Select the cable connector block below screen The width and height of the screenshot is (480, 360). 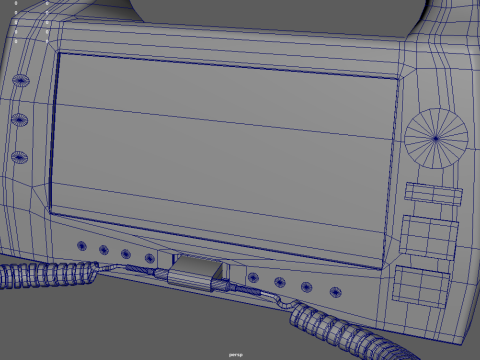point(194,273)
